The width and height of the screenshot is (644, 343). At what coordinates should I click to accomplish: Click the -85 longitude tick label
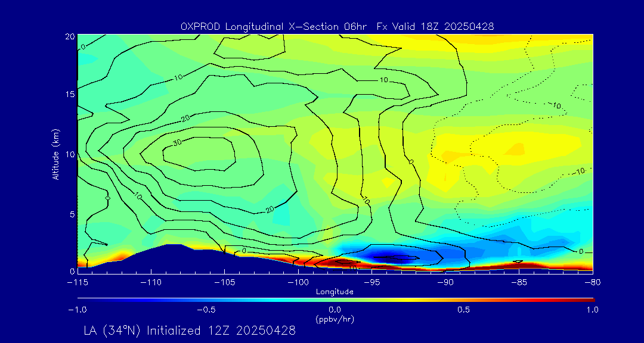[519, 283]
